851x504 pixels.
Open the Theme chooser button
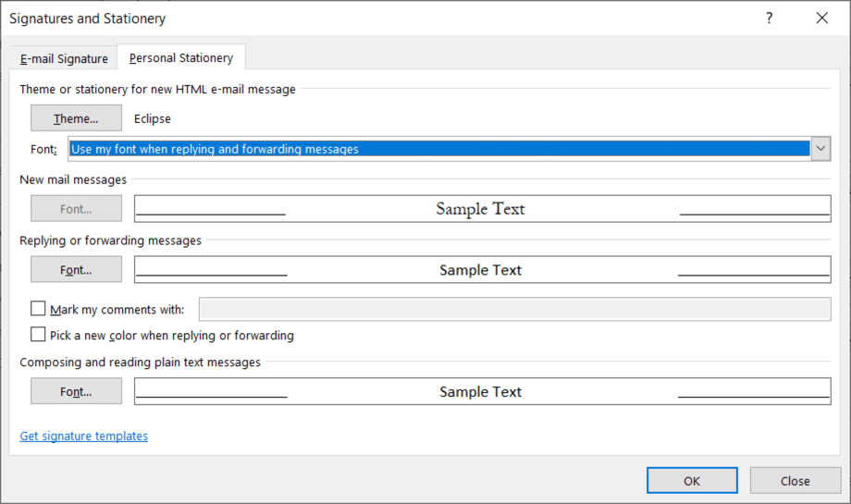point(76,118)
